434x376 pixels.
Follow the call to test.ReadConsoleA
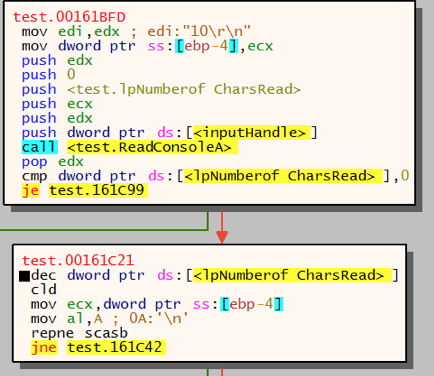point(152,147)
